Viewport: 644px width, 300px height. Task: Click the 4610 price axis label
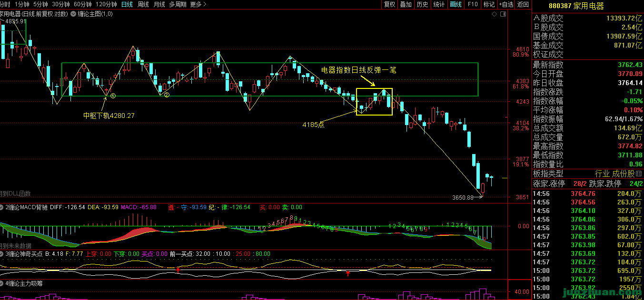[x=522, y=49]
